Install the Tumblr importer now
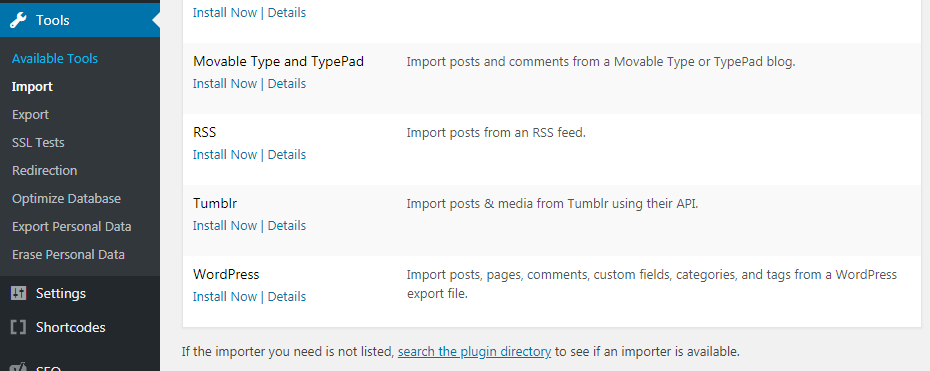Viewport: 930px width, 371px height. click(225, 226)
